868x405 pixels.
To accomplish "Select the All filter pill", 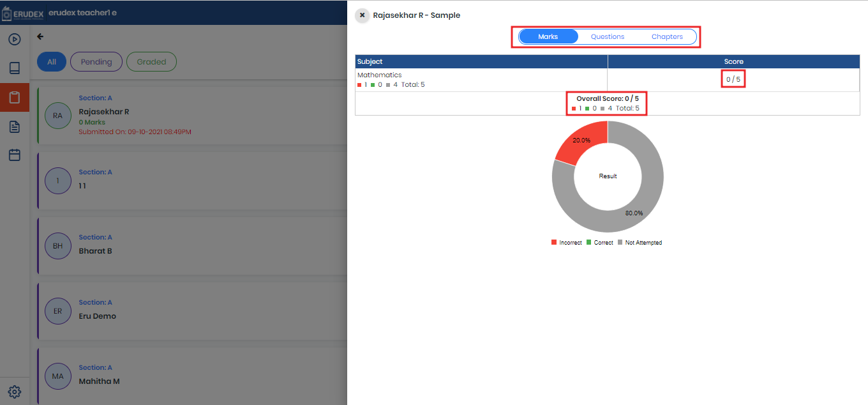I will coord(52,62).
